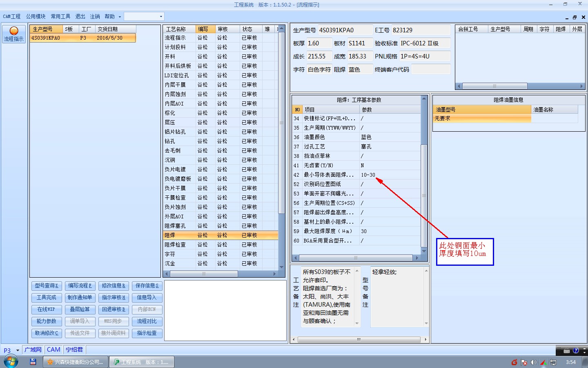Click the 保存信息 button

tap(147, 285)
